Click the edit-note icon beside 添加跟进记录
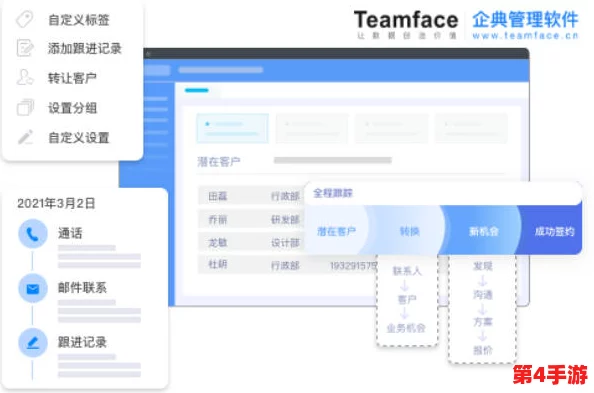 (x=25, y=48)
